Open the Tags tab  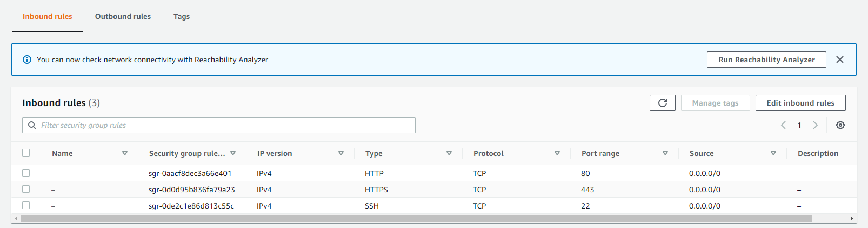182,16
